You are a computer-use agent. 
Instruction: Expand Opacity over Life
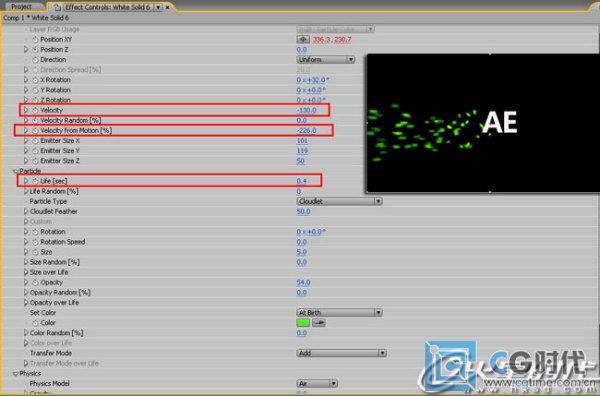coord(26,303)
